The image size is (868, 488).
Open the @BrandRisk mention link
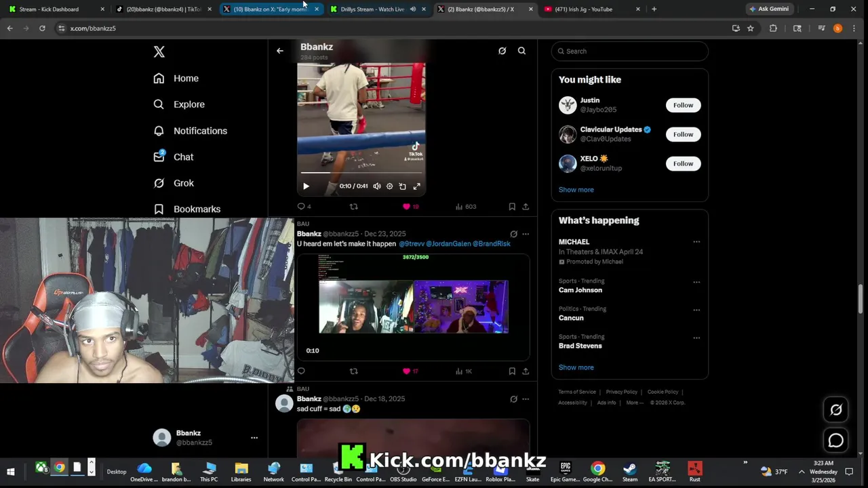pos(492,244)
